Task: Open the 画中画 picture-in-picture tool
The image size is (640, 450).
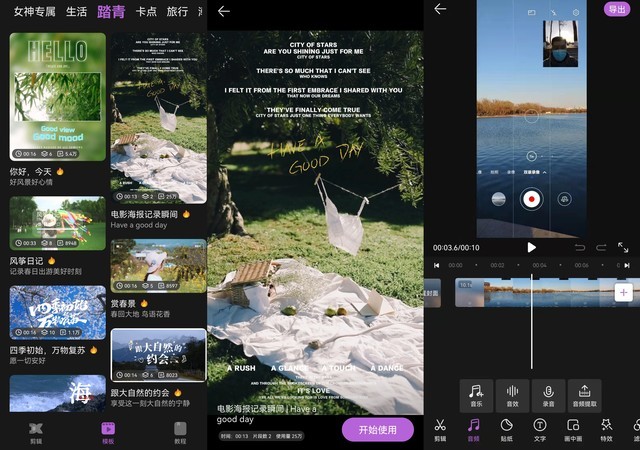Action: pos(573,429)
